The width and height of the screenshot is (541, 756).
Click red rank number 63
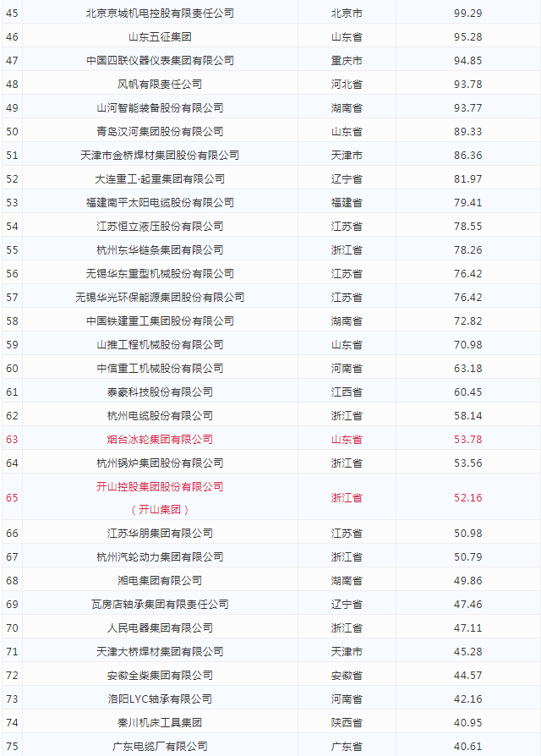coord(12,438)
